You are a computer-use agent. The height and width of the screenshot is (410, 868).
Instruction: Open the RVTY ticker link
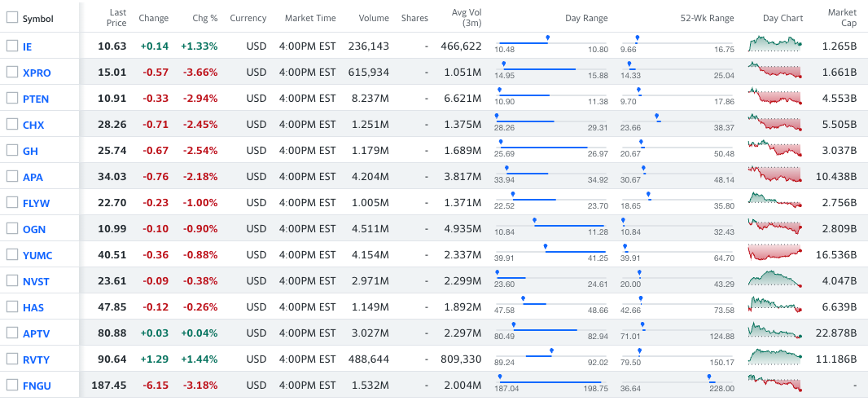(x=36, y=359)
